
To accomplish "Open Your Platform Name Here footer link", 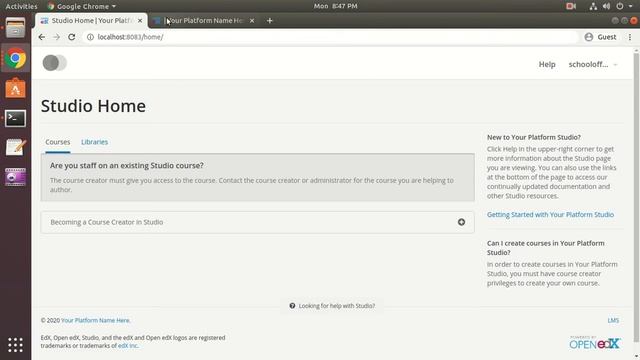I will click(x=96, y=320).
